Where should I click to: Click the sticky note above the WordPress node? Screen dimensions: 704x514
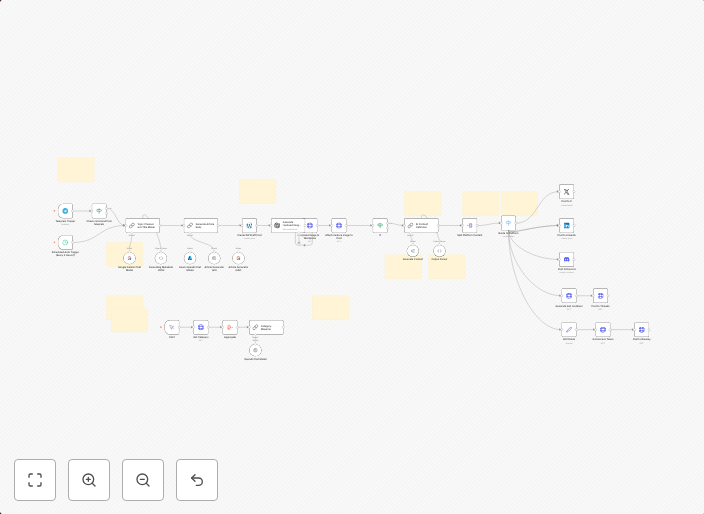257,191
